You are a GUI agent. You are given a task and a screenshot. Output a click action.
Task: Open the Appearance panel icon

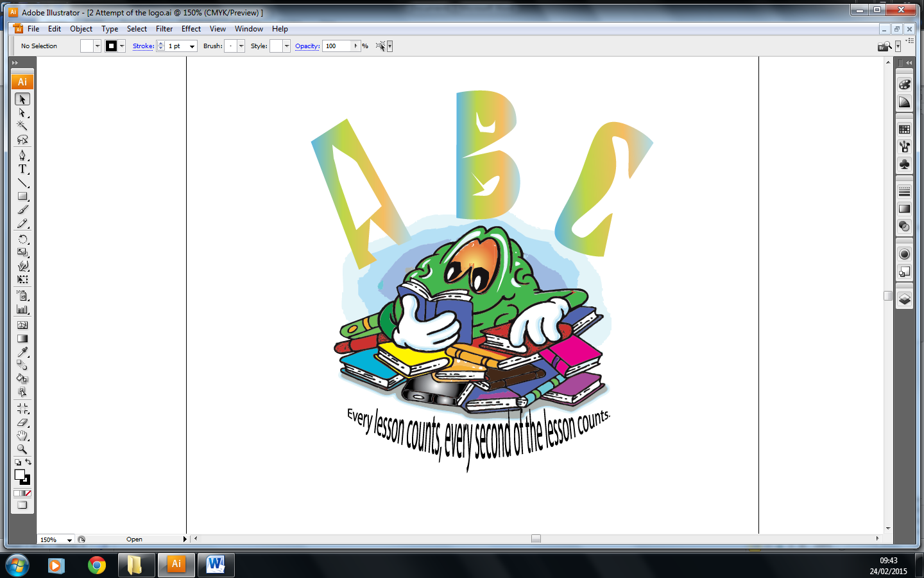coord(905,254)
